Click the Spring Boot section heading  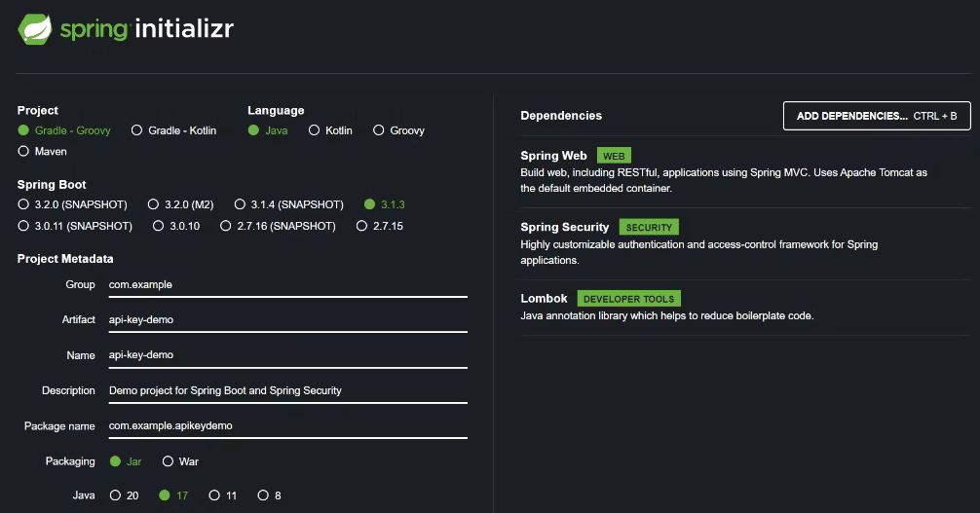[52, 184]
